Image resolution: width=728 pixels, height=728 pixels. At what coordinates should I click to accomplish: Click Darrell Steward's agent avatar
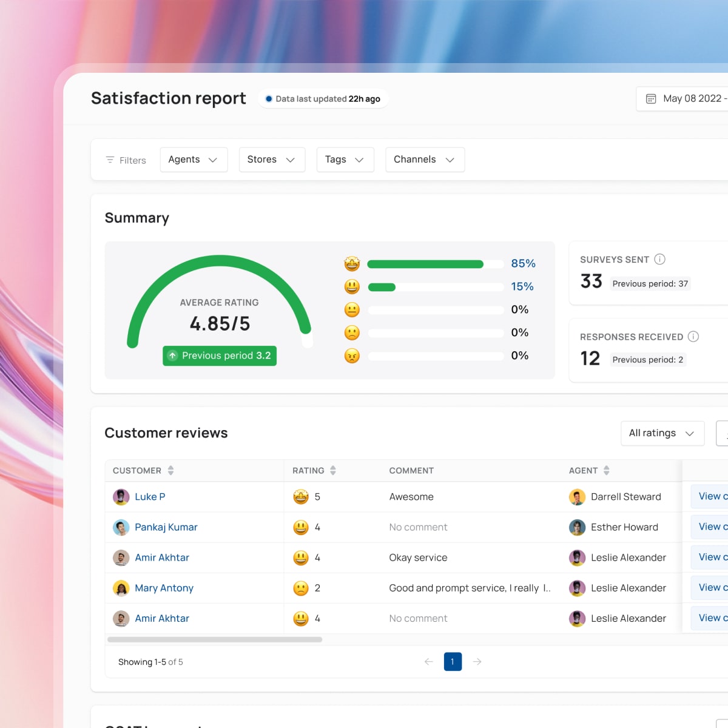[x=577, y=497]
